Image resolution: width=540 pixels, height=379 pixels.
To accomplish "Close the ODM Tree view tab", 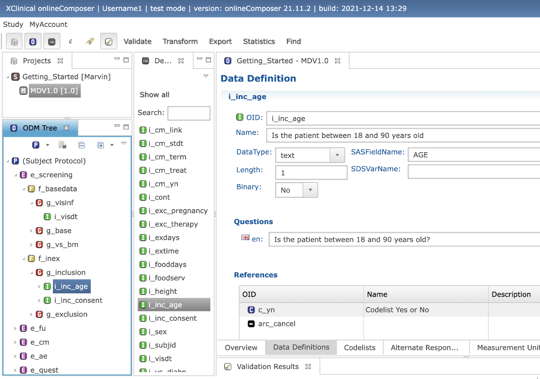I will (66, 128).
